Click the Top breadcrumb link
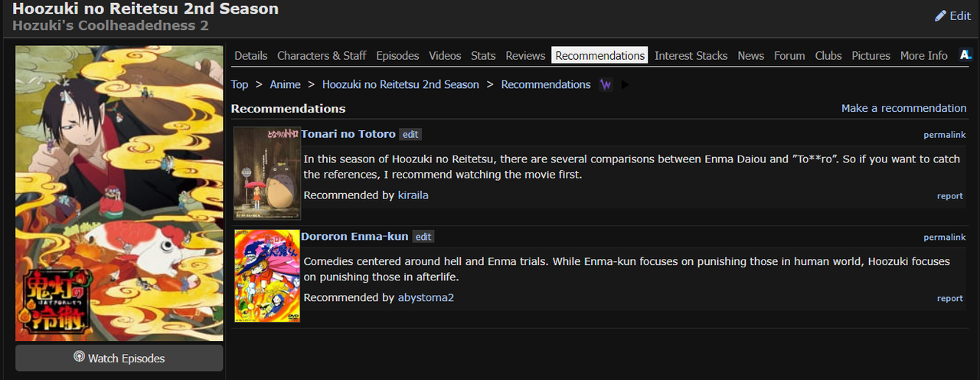The height and width of the screenshot is (380, 980). click(240, 84)
